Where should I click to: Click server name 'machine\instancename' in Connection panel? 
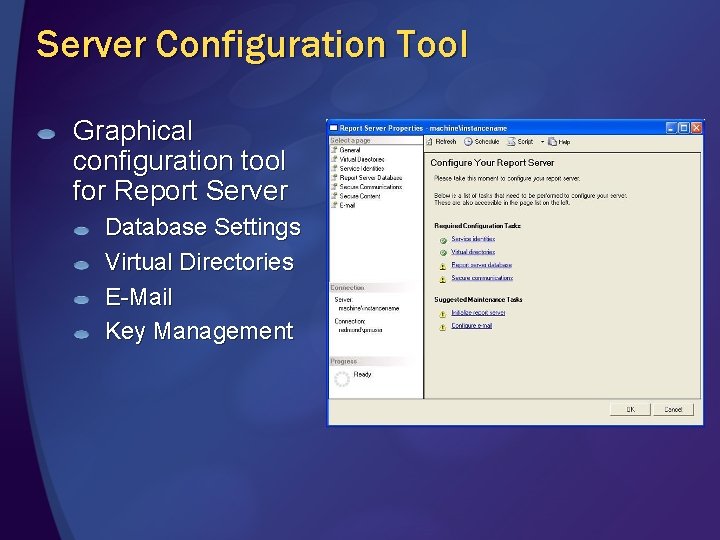click(369, 309)
